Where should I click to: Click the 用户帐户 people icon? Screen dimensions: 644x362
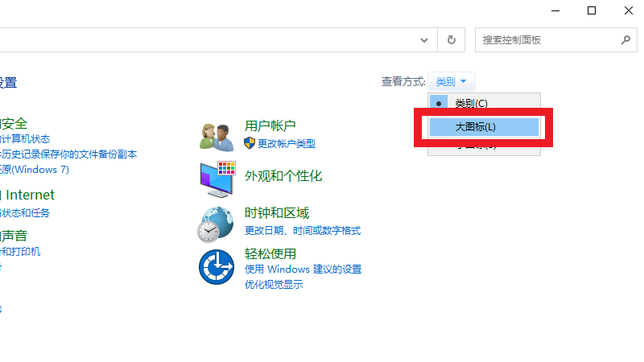[x=216, y=135]
